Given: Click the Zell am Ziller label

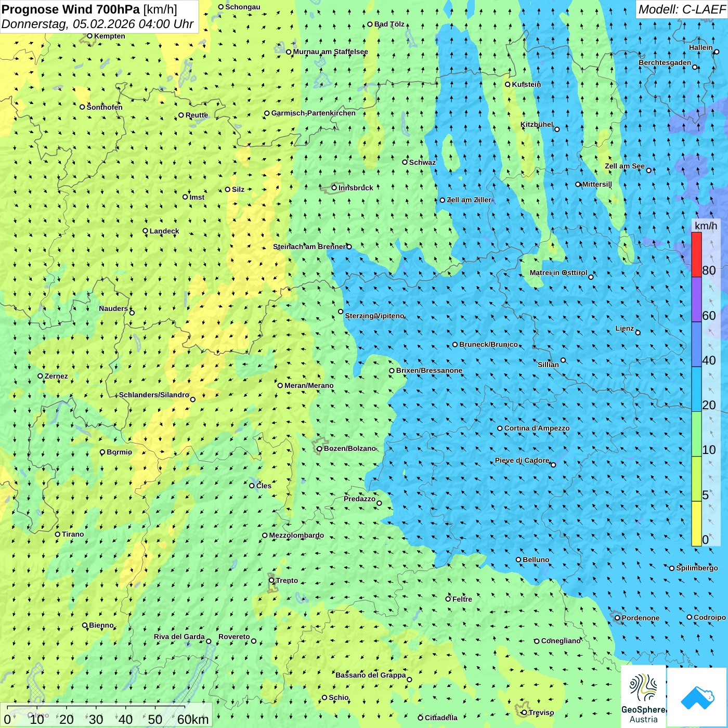Looking at the screenshot, I should [x=469, y=200].
